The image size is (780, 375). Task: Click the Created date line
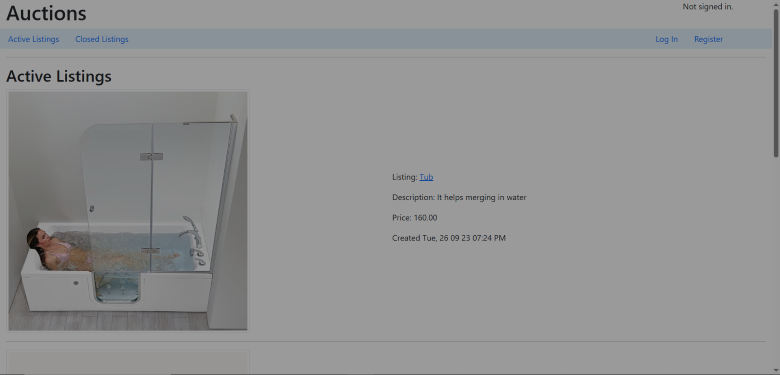coord(449,238)
